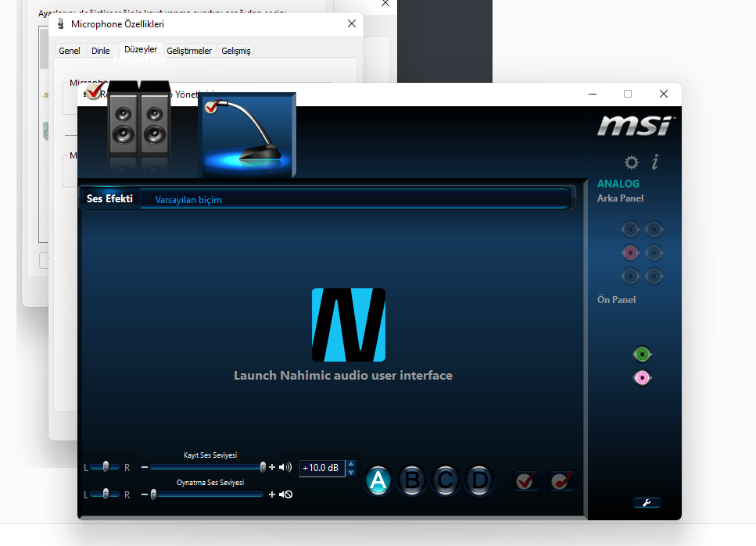Viewport: 756px width, 546px height.
Task: Adjust recording L/R balance slider
Action: [105, 466]
